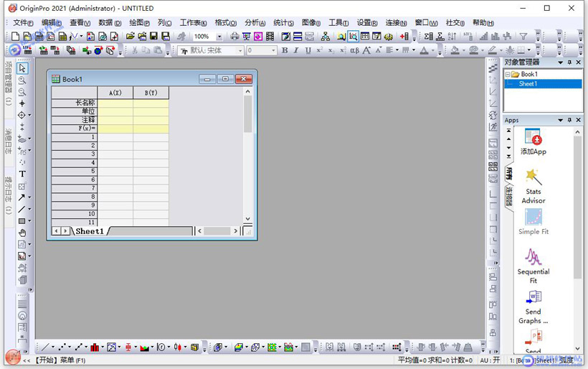Click the Scatter plot icon in bottom toolbar
This screenshot has height=369, width=588.
pos(62,347)
